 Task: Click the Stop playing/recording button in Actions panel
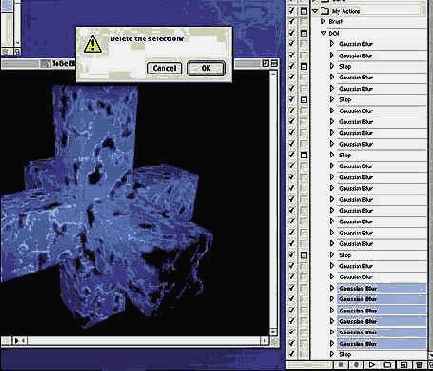[x=341, y=365]
